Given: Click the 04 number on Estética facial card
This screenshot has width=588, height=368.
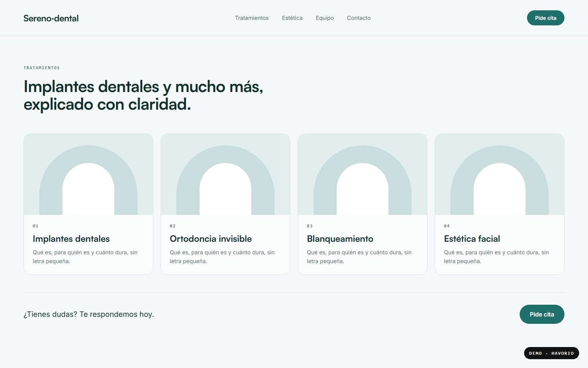Looking at the screenshot, I should point(447,226).
